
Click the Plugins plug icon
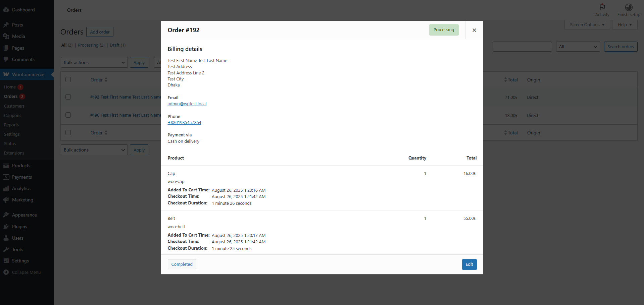(6, 227)
